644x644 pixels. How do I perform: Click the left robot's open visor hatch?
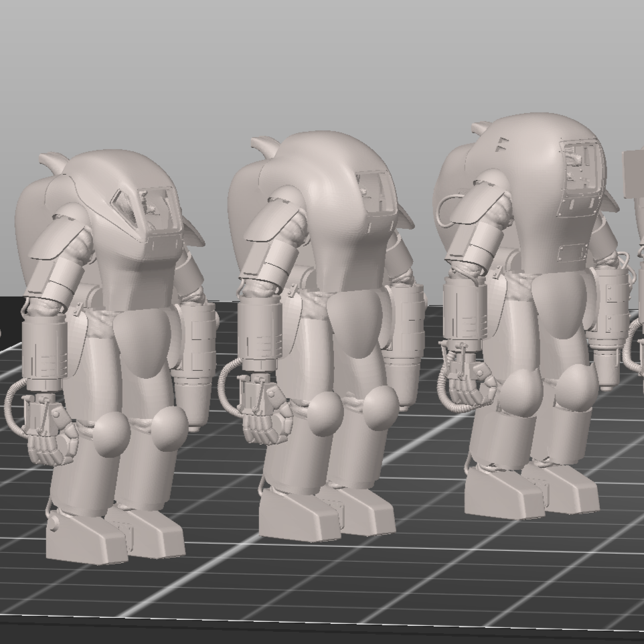pos(127,204)
